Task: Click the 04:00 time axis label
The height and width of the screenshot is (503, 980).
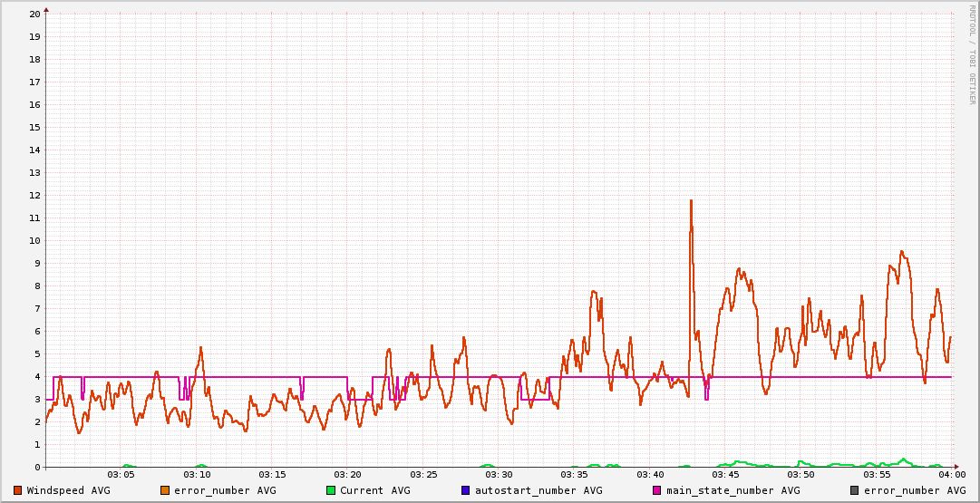Action: point(951,474)
